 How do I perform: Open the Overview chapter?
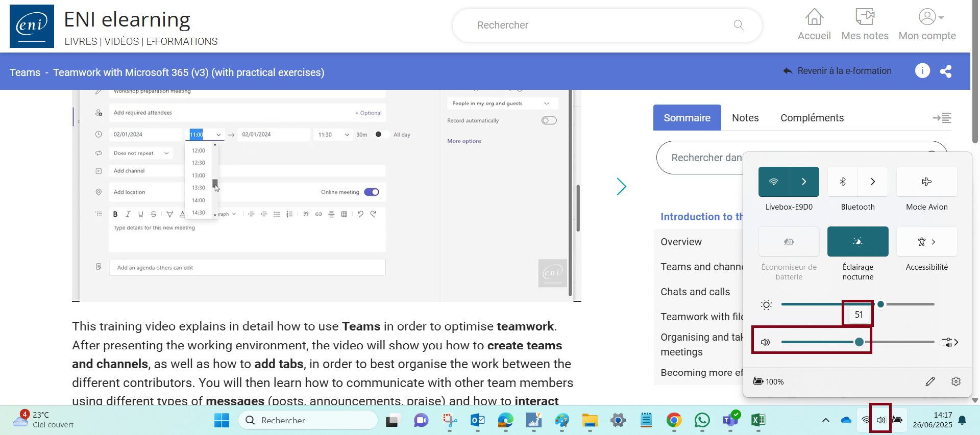(681, 242)
